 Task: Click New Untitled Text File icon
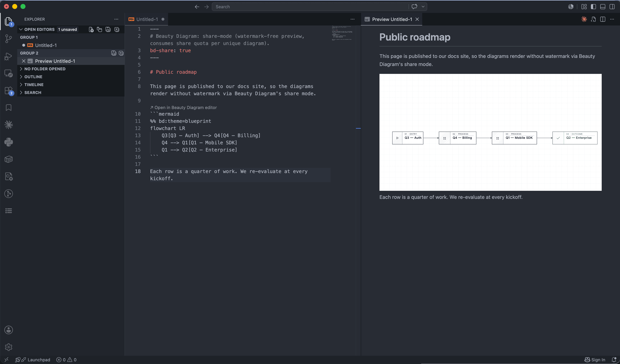point(91,29)
